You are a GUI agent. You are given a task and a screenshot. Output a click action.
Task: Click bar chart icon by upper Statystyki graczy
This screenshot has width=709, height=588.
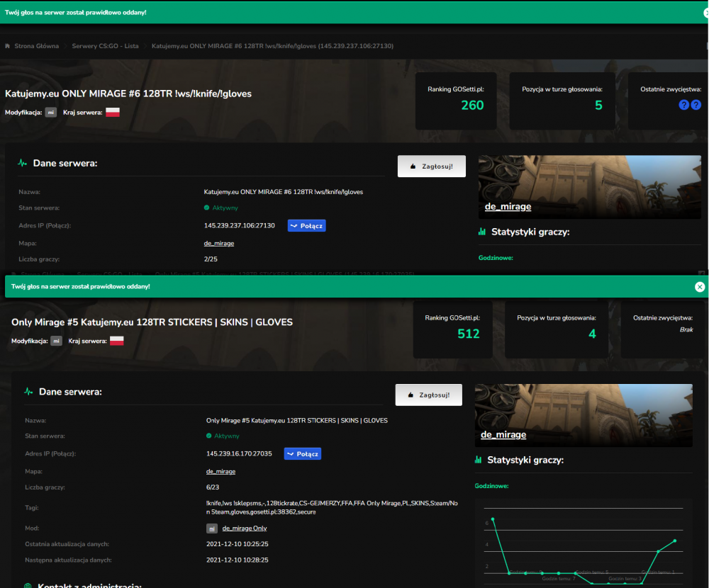pos(482,232)
